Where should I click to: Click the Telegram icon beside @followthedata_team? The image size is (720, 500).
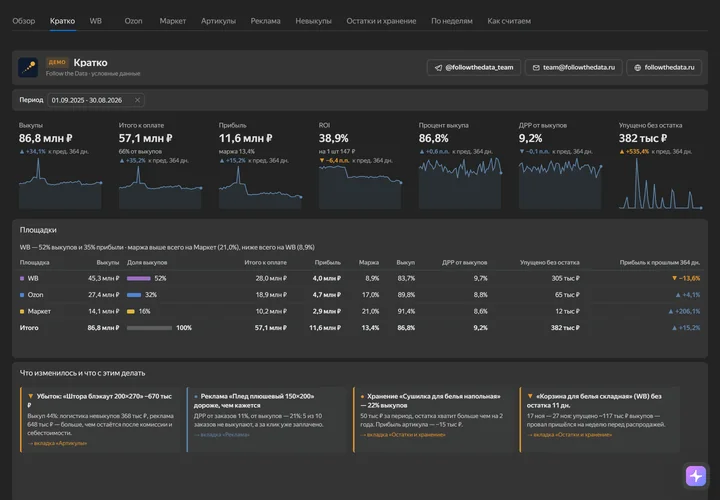click(439, 67)
